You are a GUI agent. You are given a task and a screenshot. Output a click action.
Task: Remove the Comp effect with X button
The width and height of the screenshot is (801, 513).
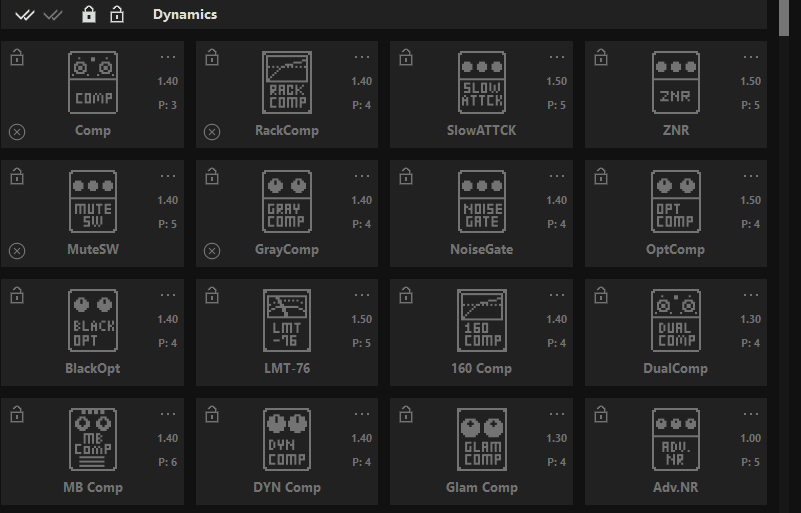[17, 132]
